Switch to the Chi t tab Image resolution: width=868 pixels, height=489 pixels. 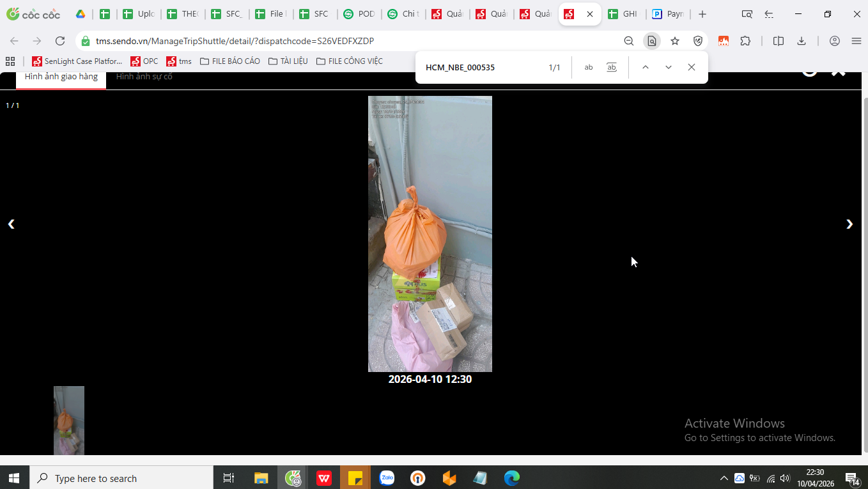(403, 14)
